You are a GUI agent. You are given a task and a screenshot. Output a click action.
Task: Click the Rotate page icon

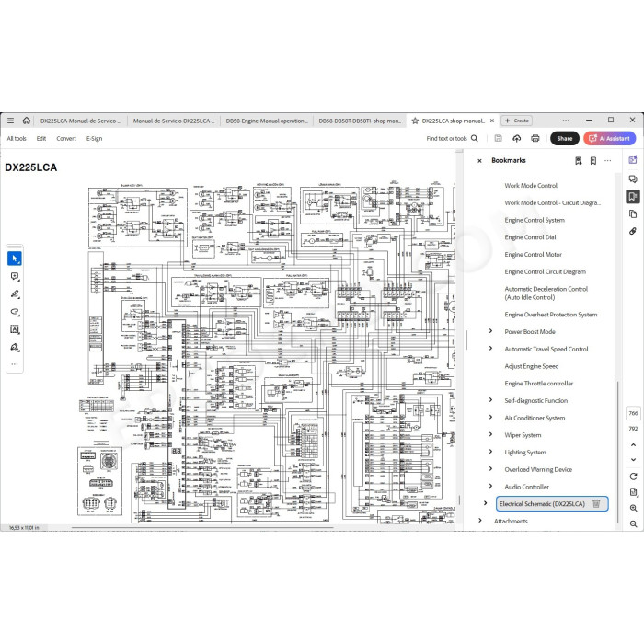(x=633, y=477)
